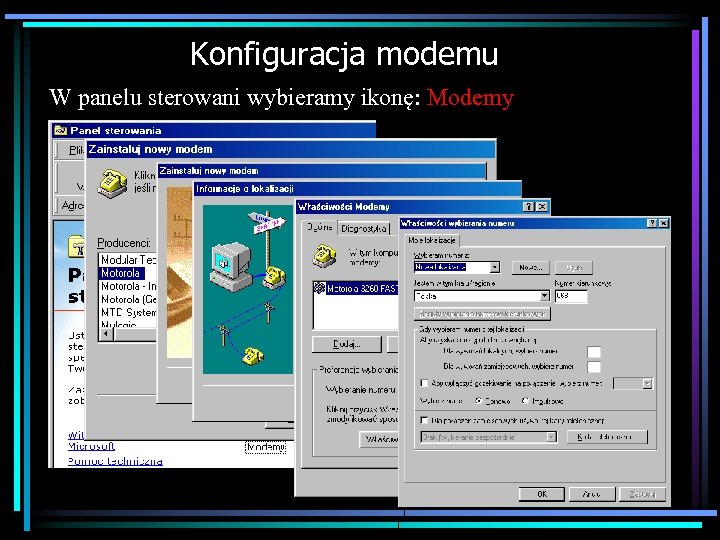Select the Motorola - In entry in Producenci list
The image size is (720, 540).
point(128,287)
